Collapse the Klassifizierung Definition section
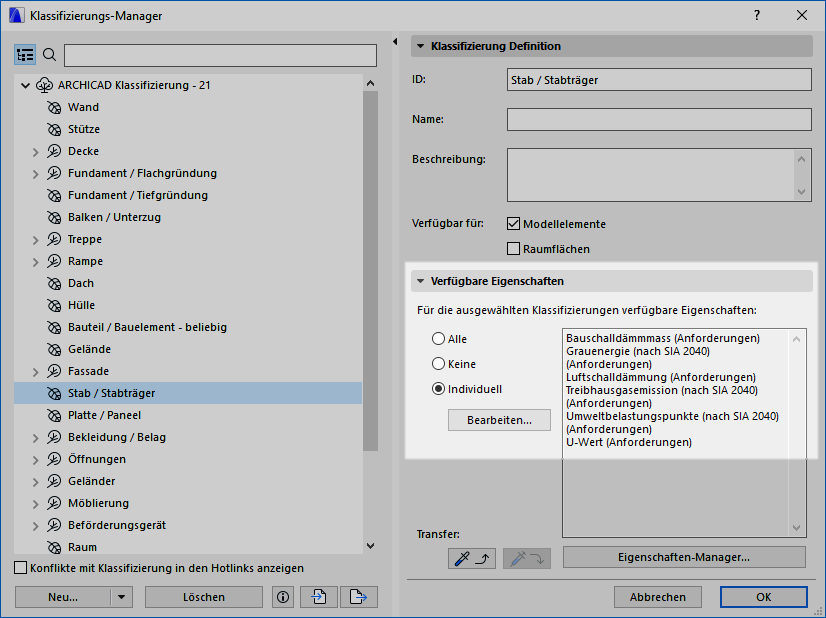This screenshot has width=826, height=618. [420, 46]
